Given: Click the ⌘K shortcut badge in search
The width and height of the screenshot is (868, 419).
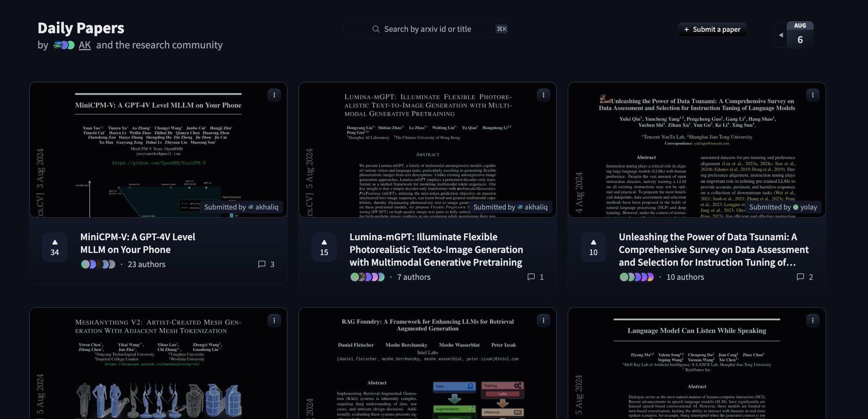Looking at the screenshot, I should tap(501, 29).
